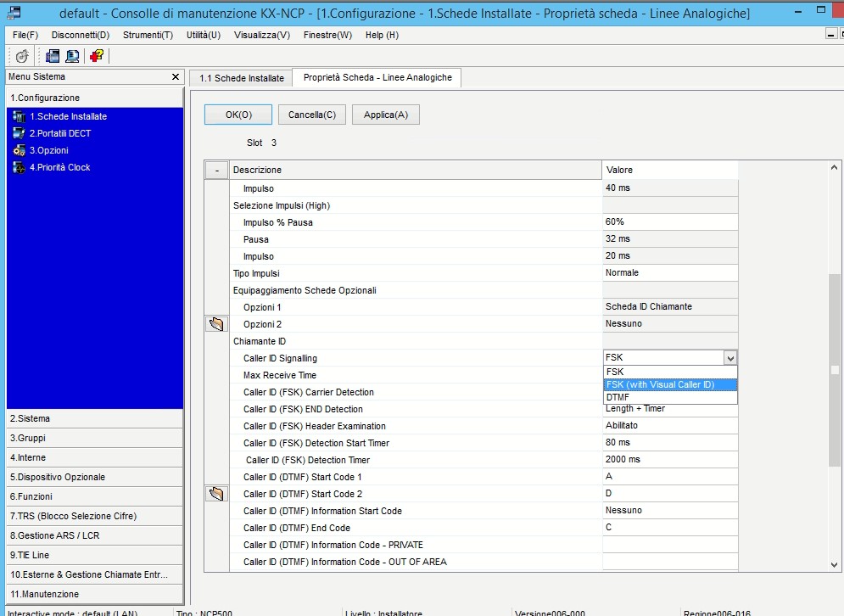The width and height of the screenshot is (844, 616).
Task: Click the Applica(A) button
Action: pyautogui.click(x=386, y=115)
